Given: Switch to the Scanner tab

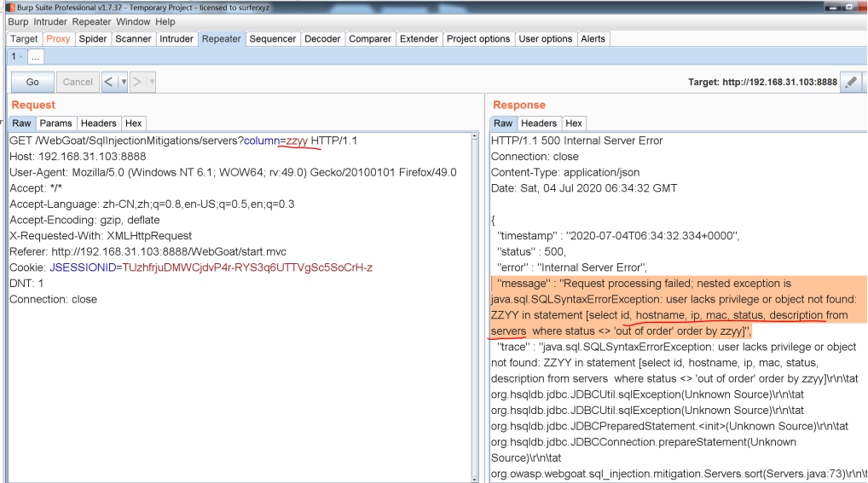Looking at the screenshot, I should click(x=133, y=38).
